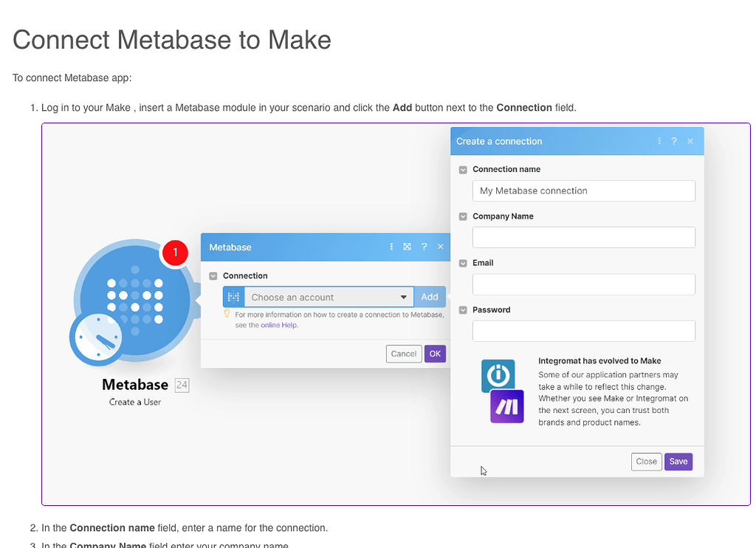
Task: Toggle the checkbox beside Password
Action: click(x=462, y=309)
